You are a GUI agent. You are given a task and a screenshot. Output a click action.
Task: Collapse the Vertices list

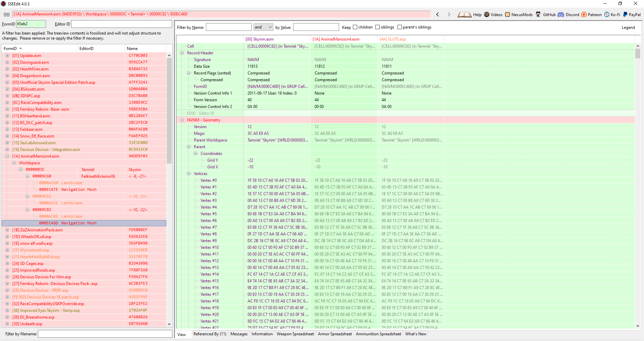tap(189, 174)
